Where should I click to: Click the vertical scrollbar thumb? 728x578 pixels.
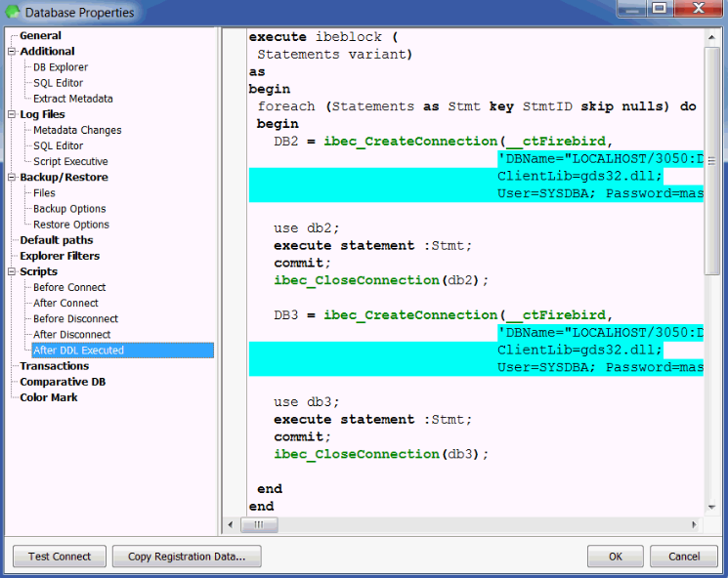click(711, 161)
